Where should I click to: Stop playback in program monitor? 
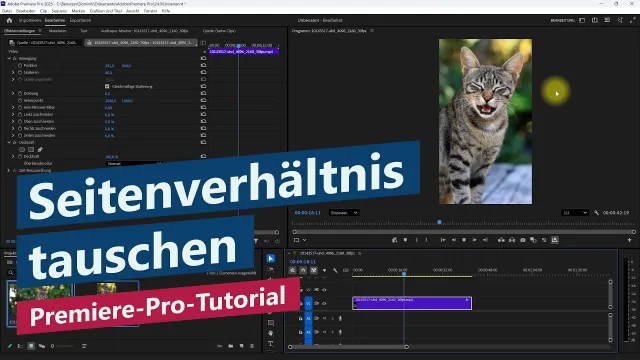(x=464, y=240)
